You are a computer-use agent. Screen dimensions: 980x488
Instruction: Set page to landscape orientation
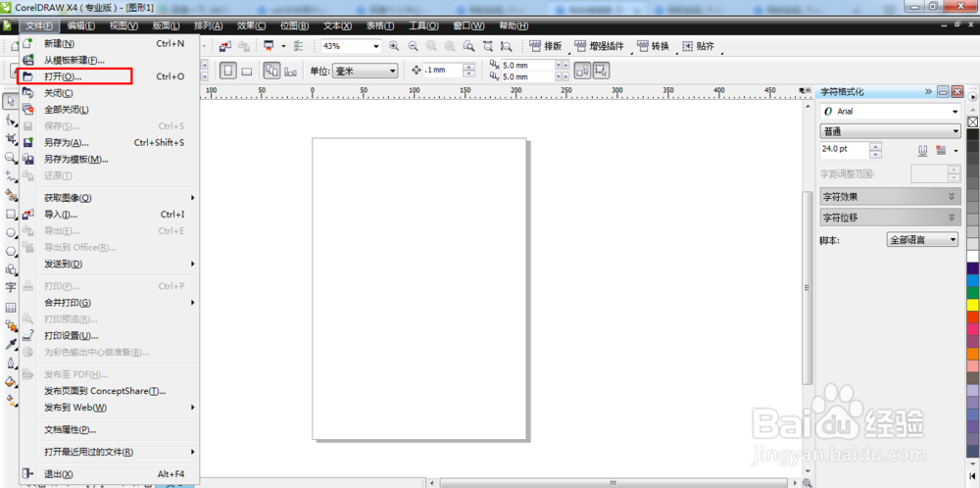(247, 72)
